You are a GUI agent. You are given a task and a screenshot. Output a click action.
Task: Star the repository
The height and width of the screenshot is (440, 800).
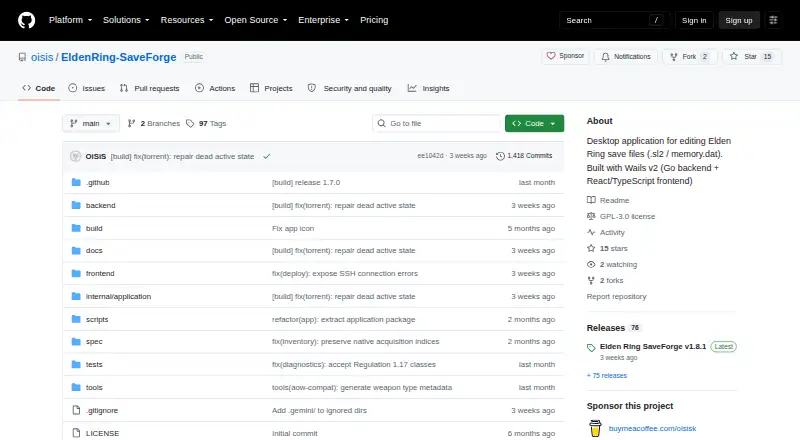pos(751,57)
